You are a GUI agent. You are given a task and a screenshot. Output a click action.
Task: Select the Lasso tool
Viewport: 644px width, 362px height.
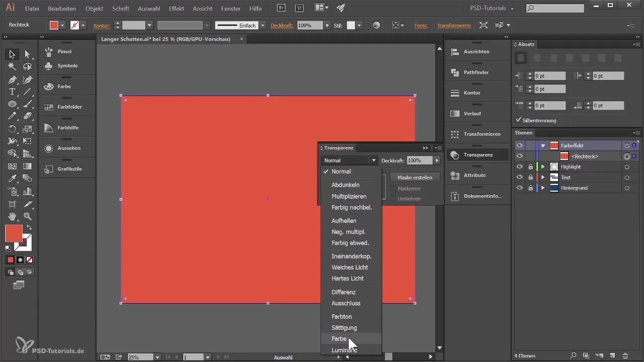pyautogui.click(x=27, y=67)
